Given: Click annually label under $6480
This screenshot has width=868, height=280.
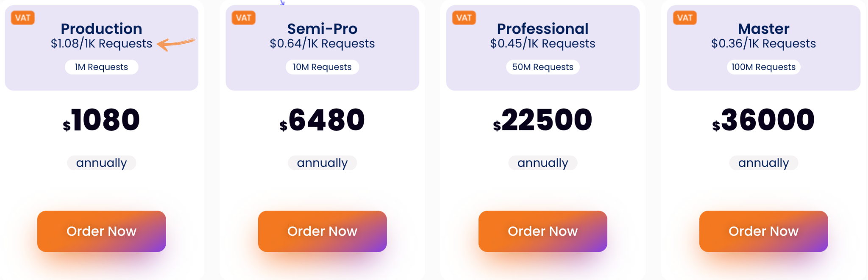Looking at the screenshot, I should (x=323, y=163).
